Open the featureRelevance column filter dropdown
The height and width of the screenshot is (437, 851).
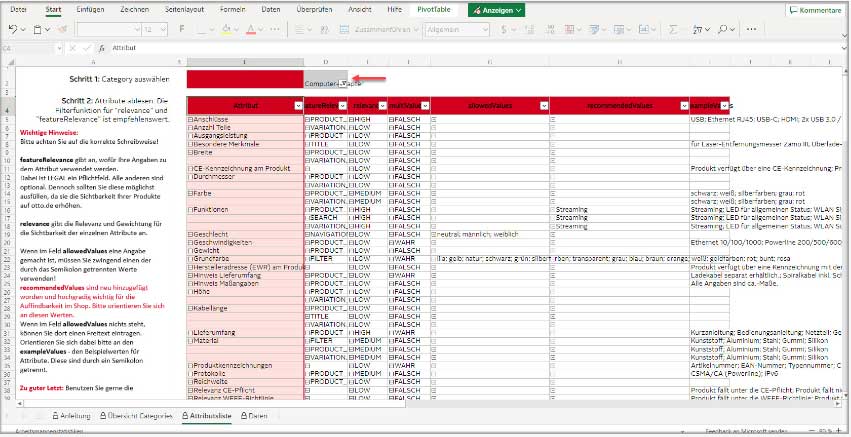tap(342, 106)
